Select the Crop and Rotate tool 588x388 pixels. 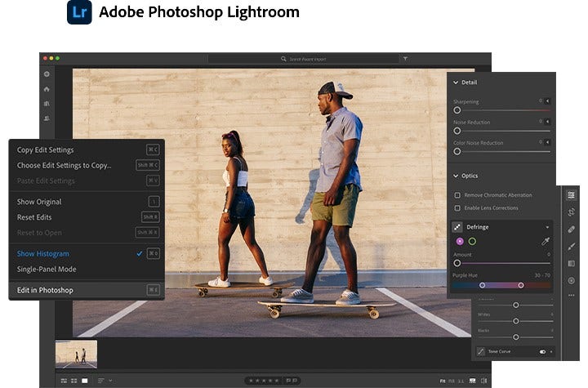571,212
